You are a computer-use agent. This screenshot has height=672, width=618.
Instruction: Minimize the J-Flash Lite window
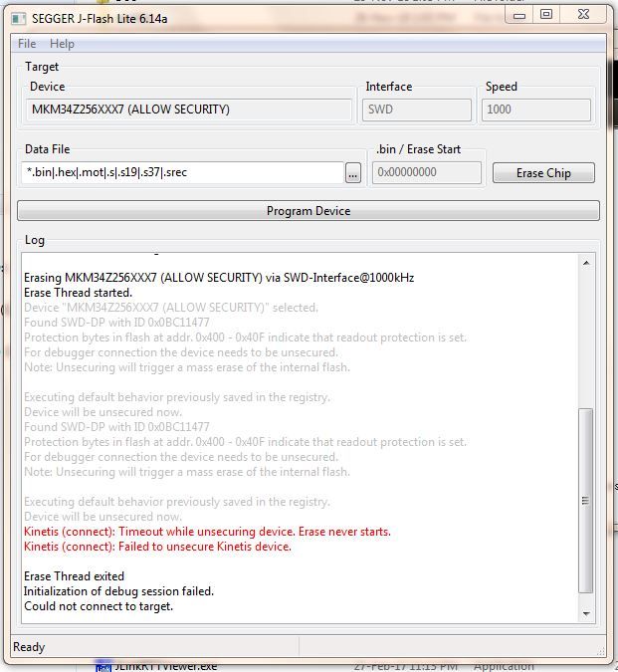(519, 16)
